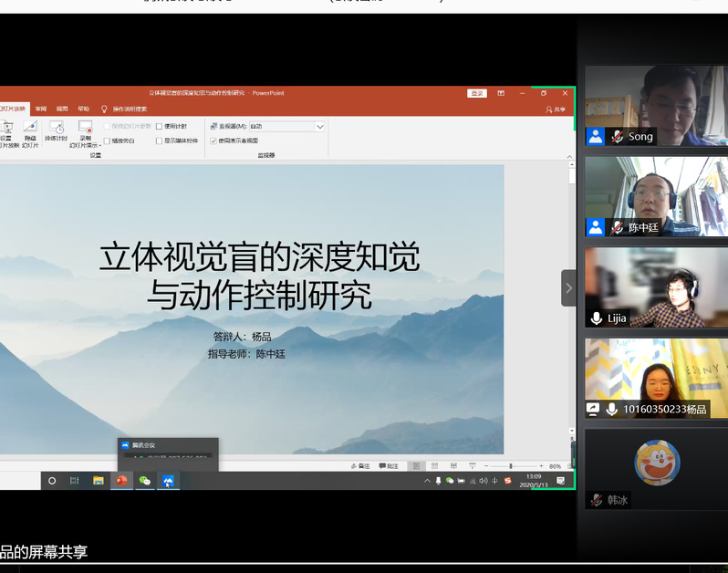Click Song's muted microphone icon
The image size is (728, 573).
click(x=618, y=137)
